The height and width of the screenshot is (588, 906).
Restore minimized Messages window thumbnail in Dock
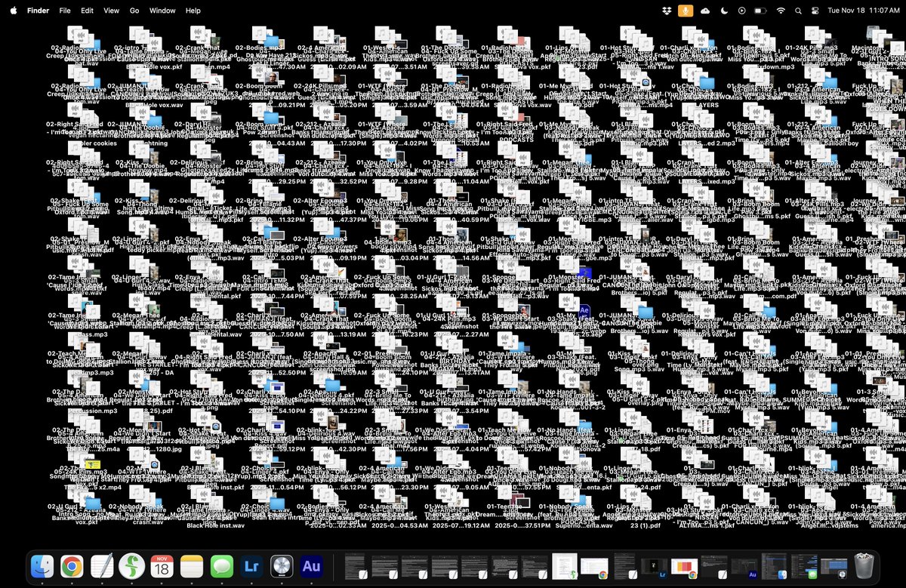pos(804,568)
